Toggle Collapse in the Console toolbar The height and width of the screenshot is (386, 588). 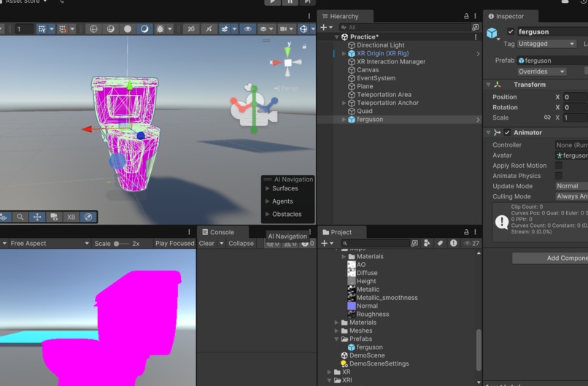241,243
